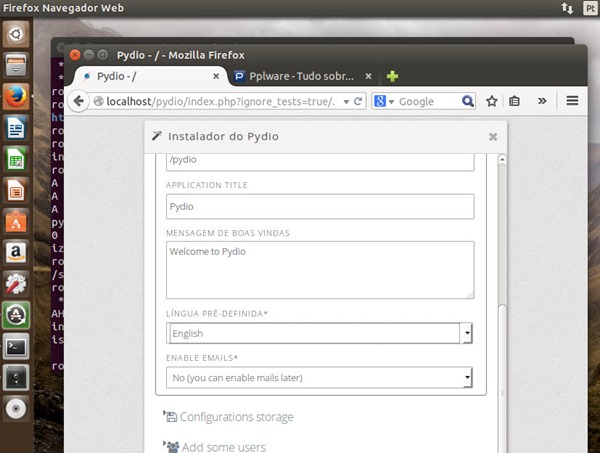Screen dimensions: 600x453
Task: Show more tools with the double chevron
Action: coord(542,101)
